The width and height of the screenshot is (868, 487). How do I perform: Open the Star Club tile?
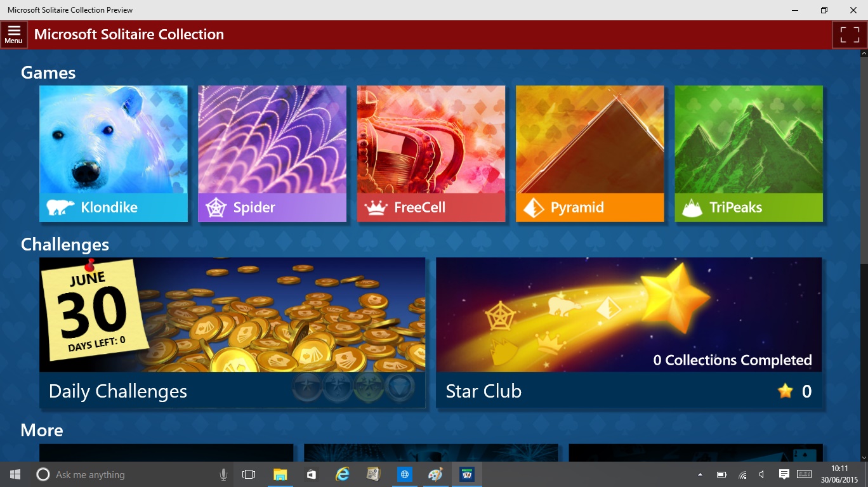tap(629, 333)
